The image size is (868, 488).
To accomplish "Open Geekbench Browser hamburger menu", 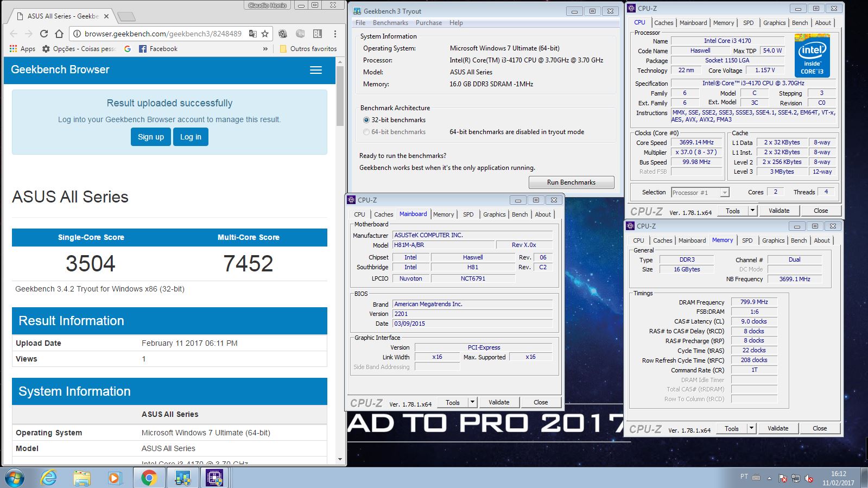I will pos(316,70).
